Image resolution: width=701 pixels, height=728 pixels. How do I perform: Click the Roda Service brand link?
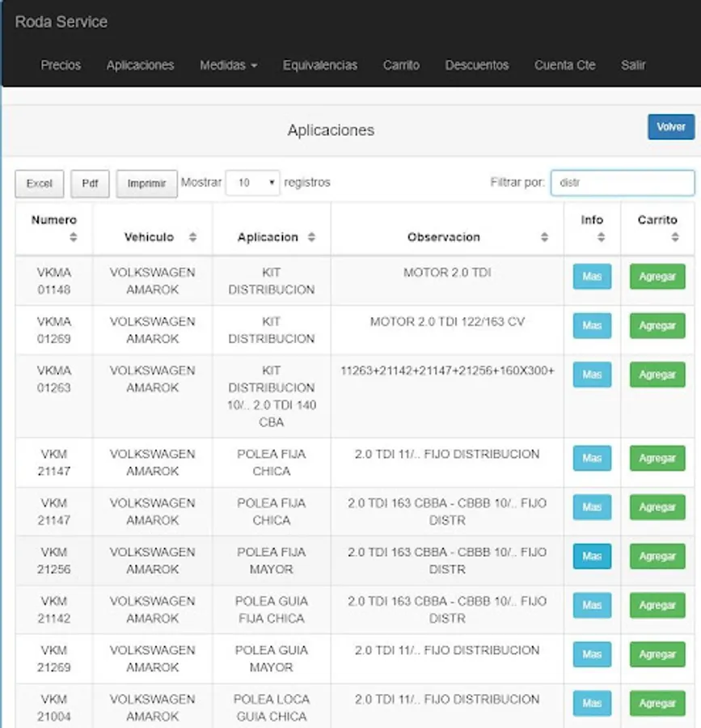(61, 22)
